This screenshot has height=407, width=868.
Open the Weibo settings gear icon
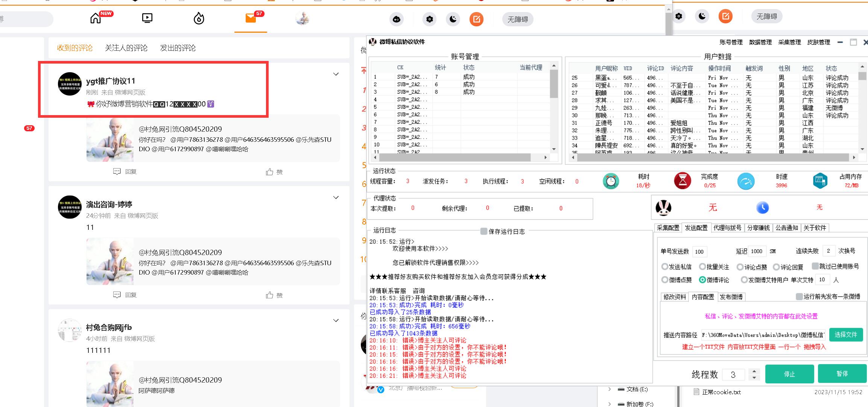pos(429,19)
